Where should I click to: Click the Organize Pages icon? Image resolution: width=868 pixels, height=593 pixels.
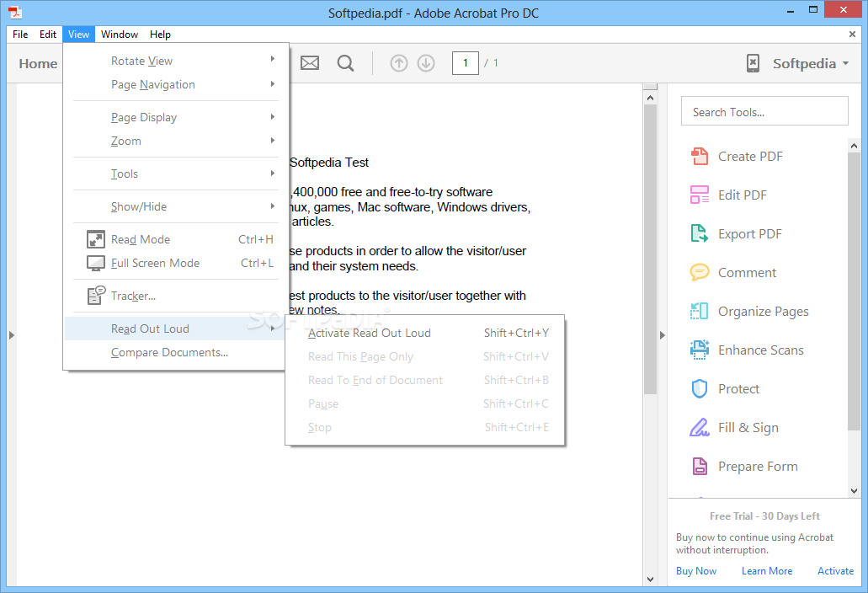[x=699, y=311]
